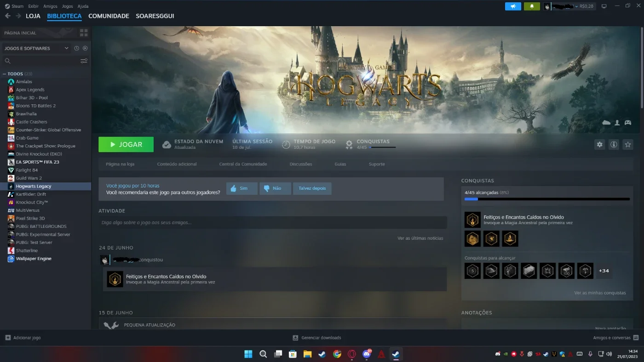Open Página na loja link

pos(120,164)
